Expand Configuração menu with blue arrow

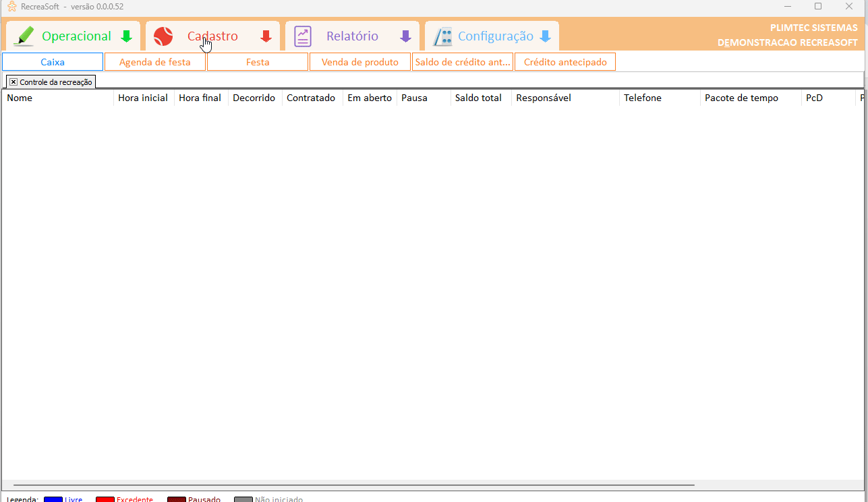[545, 36]
